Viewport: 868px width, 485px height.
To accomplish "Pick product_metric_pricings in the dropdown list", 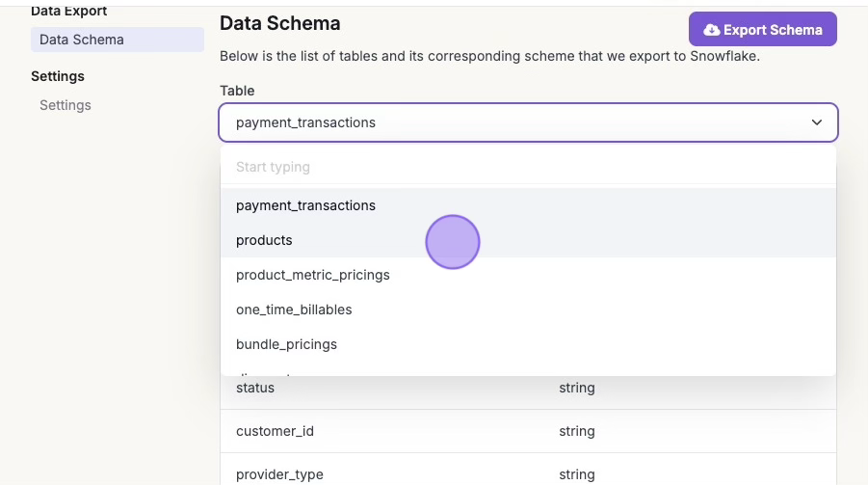I will (x=313, y=275).
